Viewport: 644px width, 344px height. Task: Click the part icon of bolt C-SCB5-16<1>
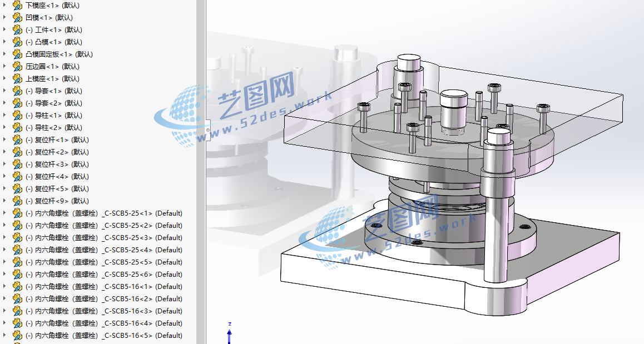(x=17, y=287)
